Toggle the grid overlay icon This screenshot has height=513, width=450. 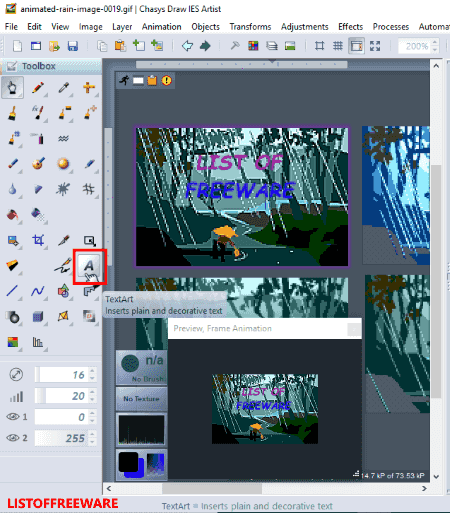tap(338, 46)
